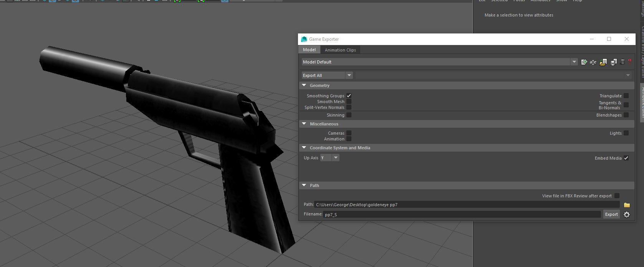644x267 pixels.
Task: Open the empty object set dropdown
Action: click(x=493, y=75)
